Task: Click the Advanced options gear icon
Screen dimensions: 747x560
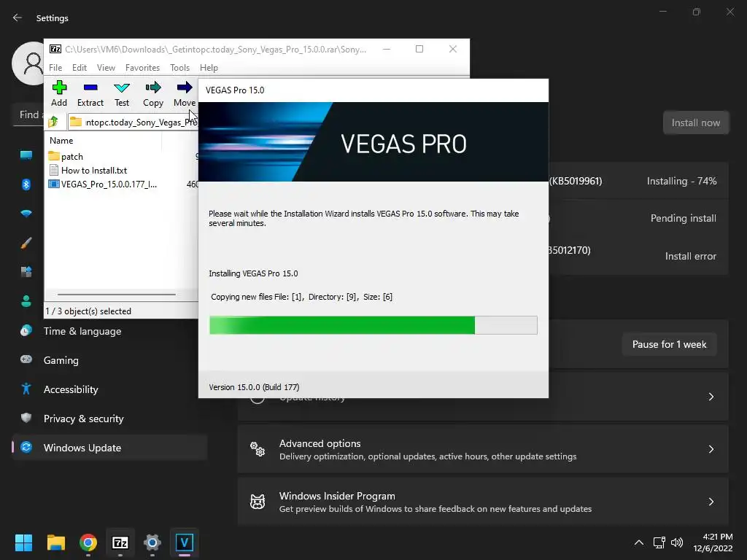Action: click(x=258, y=449)
